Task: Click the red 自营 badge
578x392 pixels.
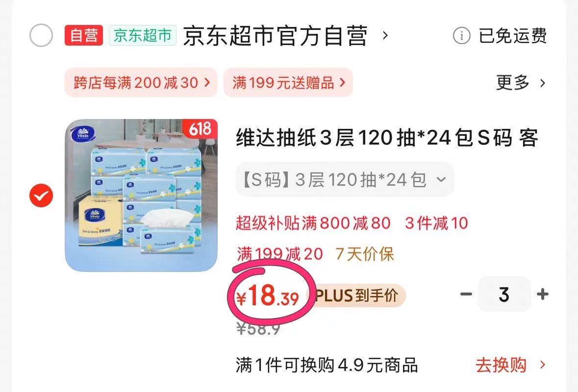Action: 84,35
